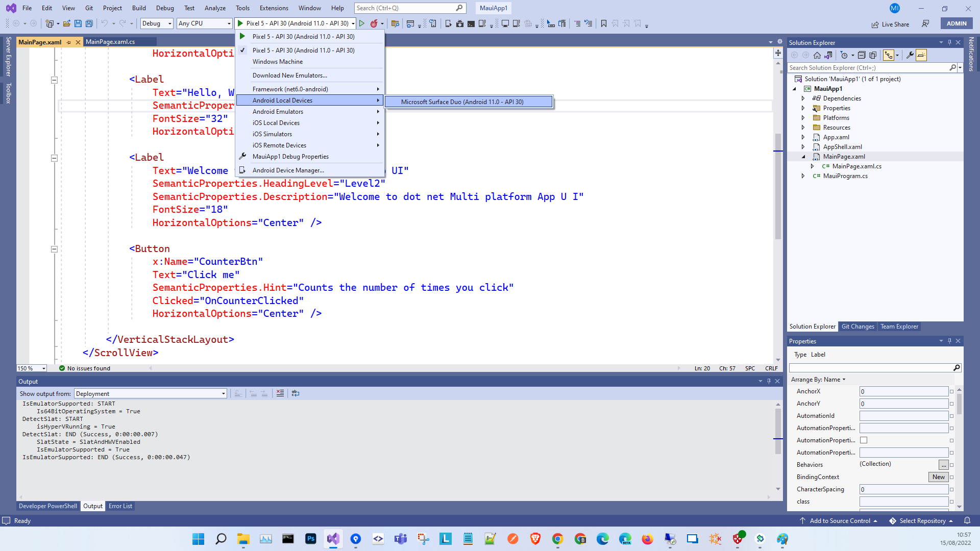Choose Windows Machine in the target menu
Image resolution: width=980 pixels, height=551 pixels.
click(x=310, y=62)
